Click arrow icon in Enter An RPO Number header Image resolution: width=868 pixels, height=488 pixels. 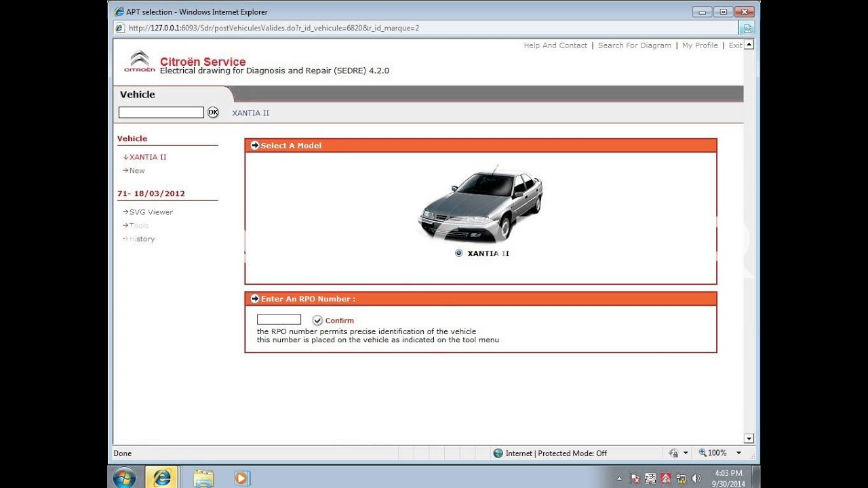coord(255,298)
